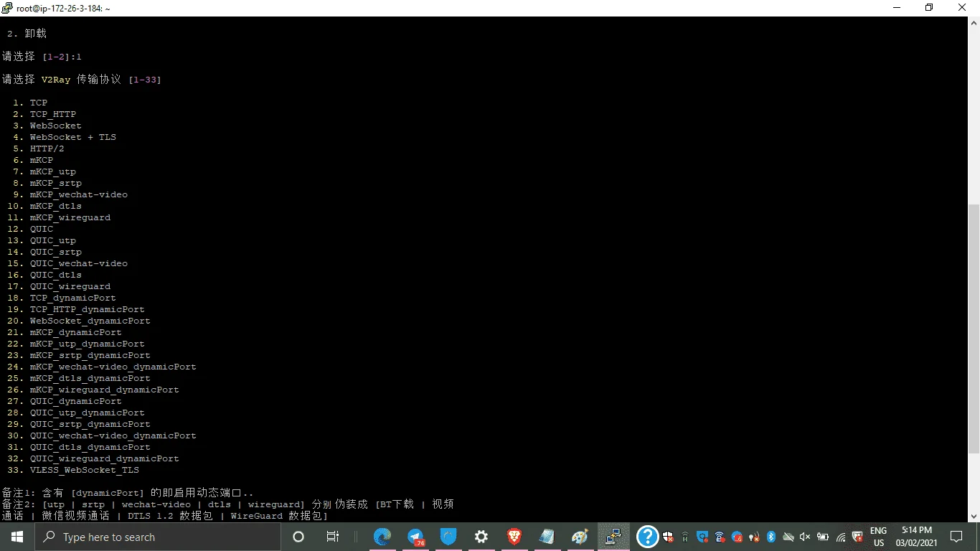Click the 'QUIC_dtls' entry

(x=55, y=275)
